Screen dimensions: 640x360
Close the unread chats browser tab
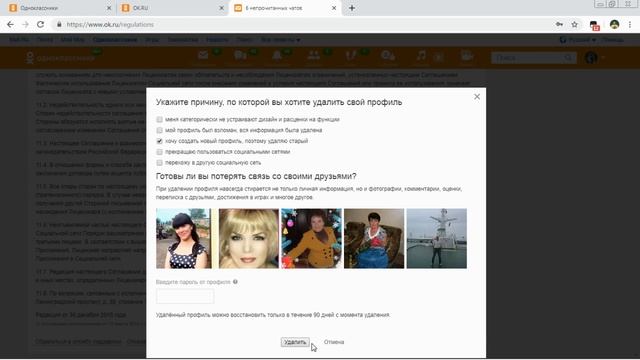[334, 8]
